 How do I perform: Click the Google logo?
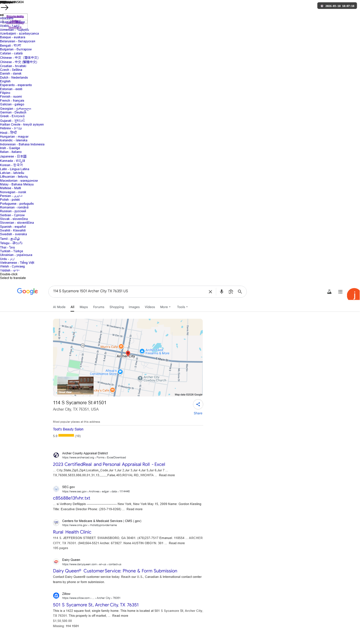(27, 291)
